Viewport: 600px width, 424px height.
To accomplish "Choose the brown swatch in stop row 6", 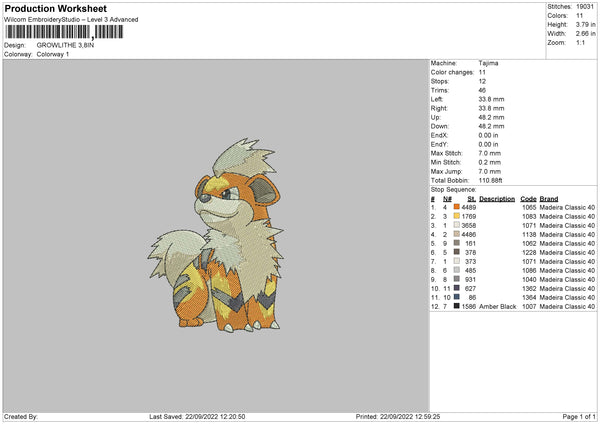I will point(457,252).
